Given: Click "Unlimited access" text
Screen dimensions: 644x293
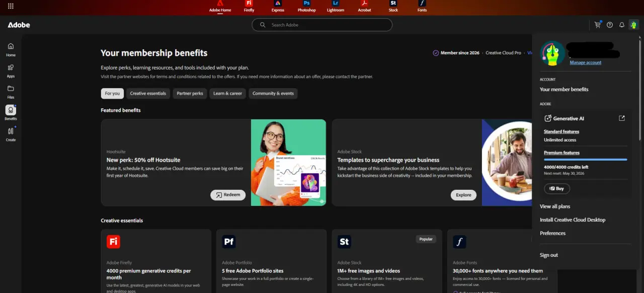Looking at the screenshot, I should coord(560,140).
